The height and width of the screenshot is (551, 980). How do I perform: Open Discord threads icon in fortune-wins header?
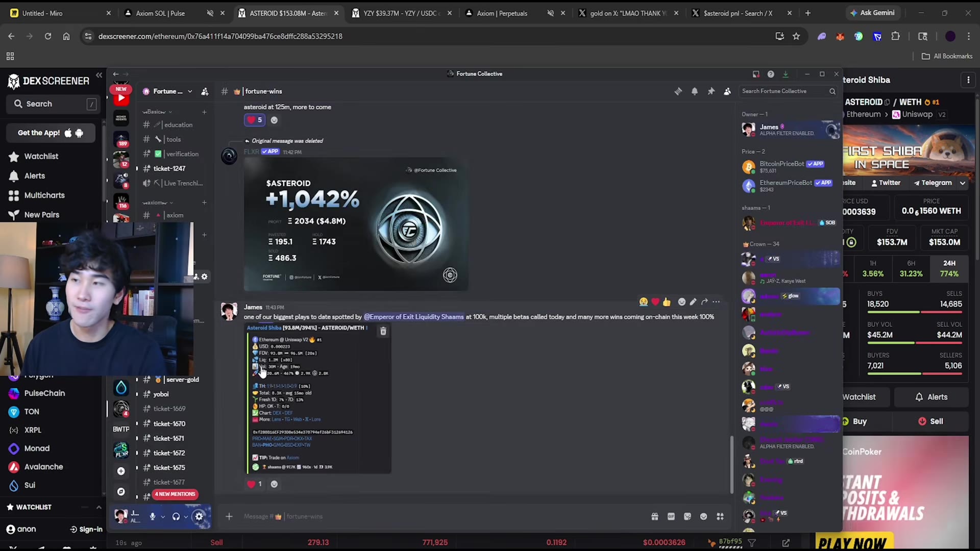pyautogui.click(x=678, y=91)
